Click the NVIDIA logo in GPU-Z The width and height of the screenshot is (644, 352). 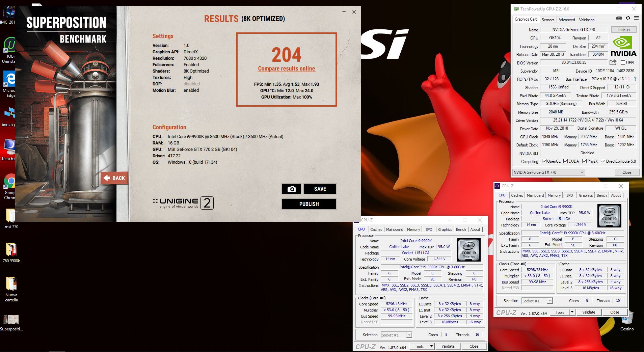(x=623, y=46)
